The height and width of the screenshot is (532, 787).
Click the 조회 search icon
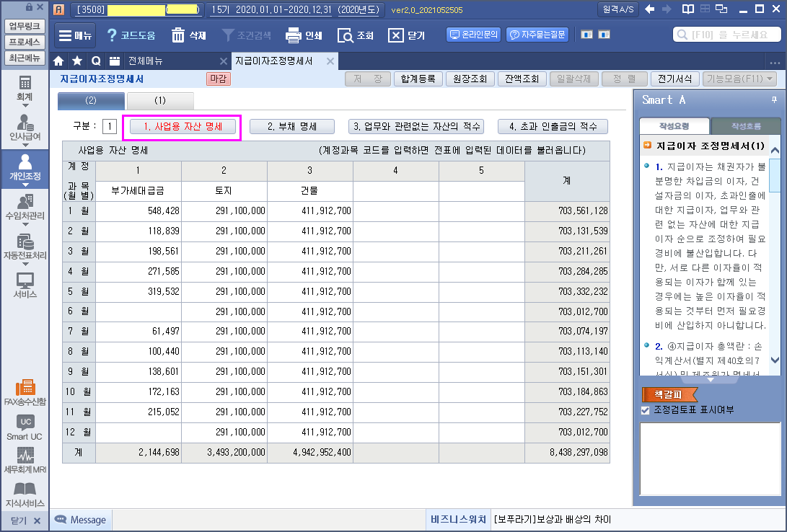coord(345,35)
